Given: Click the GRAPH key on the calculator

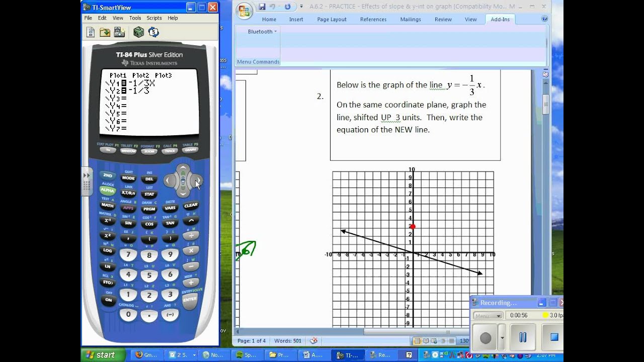Looking at the screenshot, I should click(190, 150).
